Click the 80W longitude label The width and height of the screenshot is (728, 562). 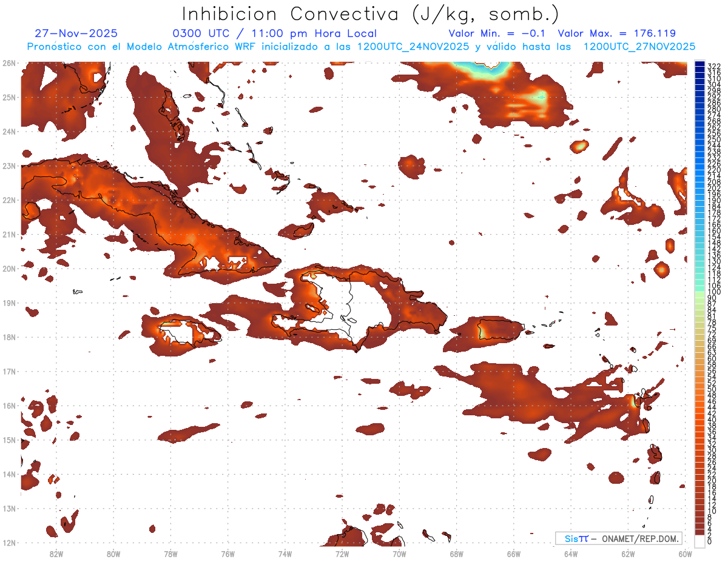coord(113,553)
